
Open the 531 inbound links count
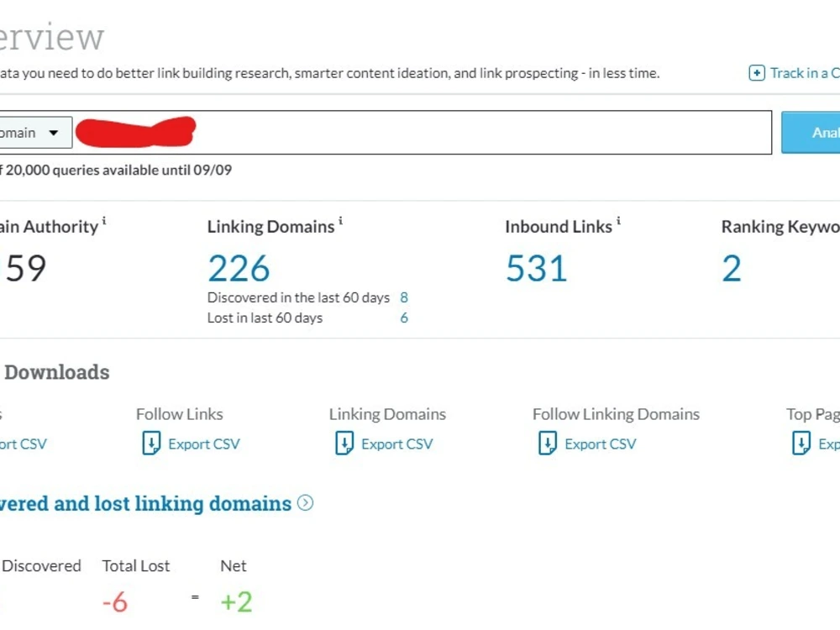(x=536, y=269)
